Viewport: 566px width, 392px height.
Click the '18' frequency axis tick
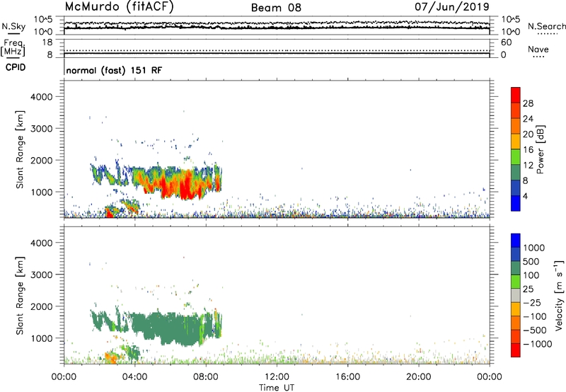tap(47, 42)
